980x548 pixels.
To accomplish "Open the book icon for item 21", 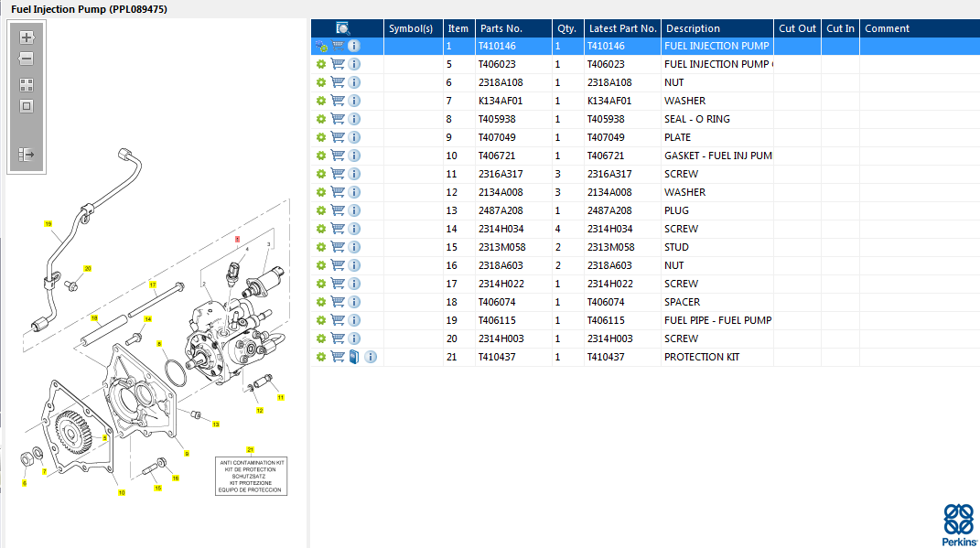I will point(354,357).
